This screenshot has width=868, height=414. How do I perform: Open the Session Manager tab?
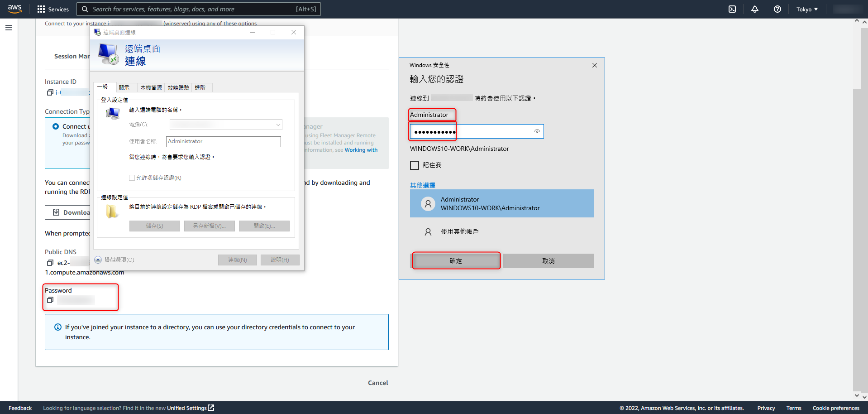tap(72, 56)
